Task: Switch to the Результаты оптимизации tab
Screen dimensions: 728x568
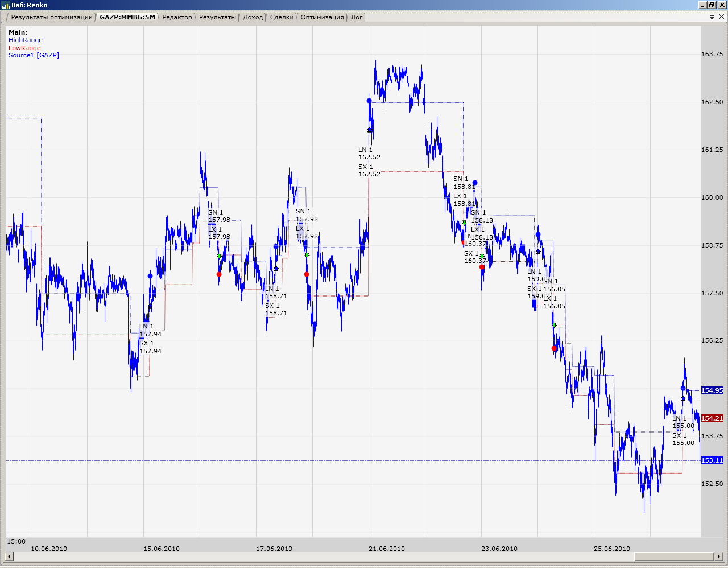Action: pyautogui.click(x=51, y=17)
